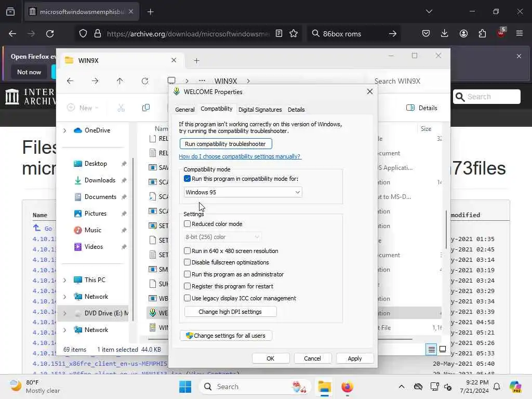Screen dimensions: 532x399
Task: Click Firefox search bar with 86box roms
Action: [353, 34]
